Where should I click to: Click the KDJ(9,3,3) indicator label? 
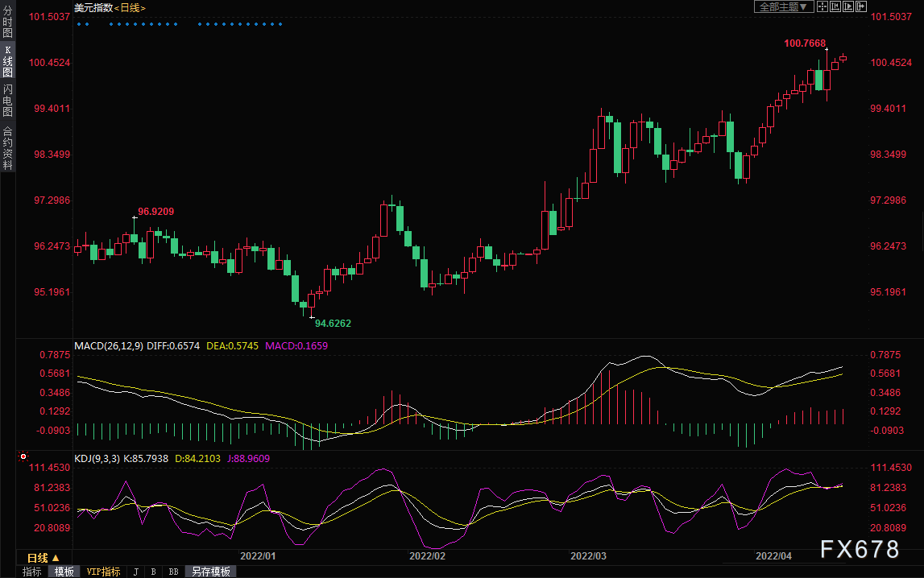click(x=97, y=459)
